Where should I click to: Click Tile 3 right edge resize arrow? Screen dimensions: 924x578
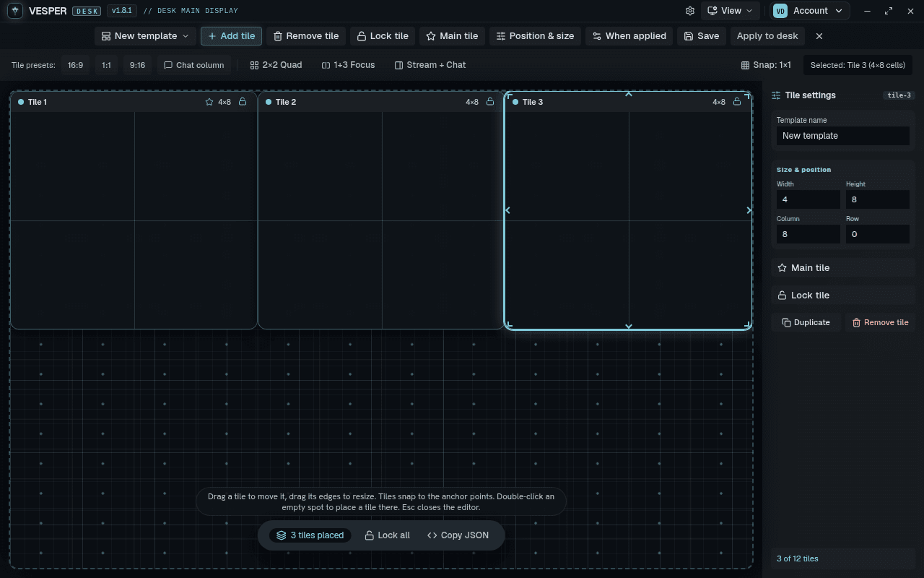click(x=749, y=210)
